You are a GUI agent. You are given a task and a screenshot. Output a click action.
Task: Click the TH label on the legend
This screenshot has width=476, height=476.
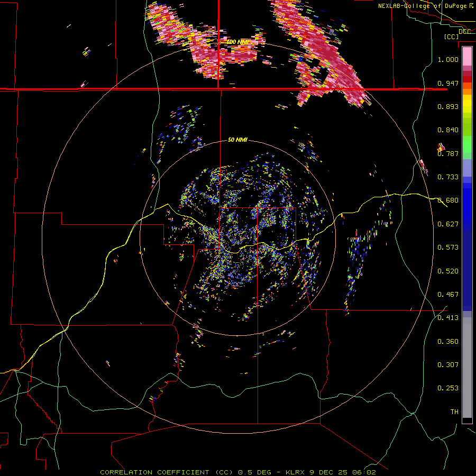click(454, 412)
